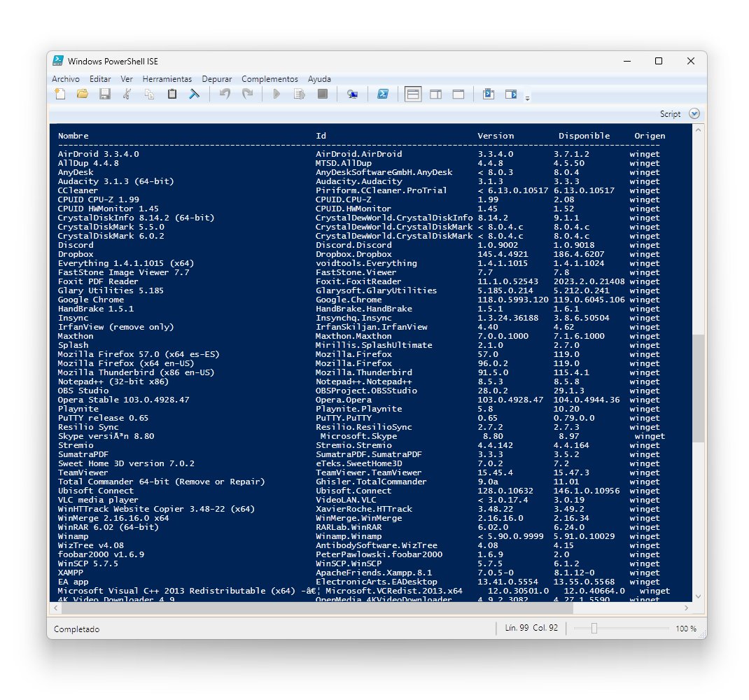Click the Lín. 99 Col. 92 indicator
Viewport: 749px width, 700px height.
pyautogui.click(x=531, y=628)
